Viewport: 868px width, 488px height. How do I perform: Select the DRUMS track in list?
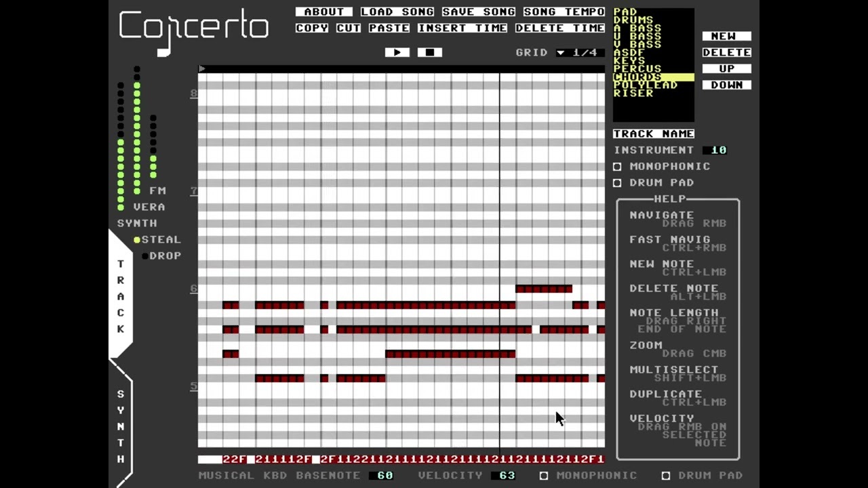coord(654,20)
